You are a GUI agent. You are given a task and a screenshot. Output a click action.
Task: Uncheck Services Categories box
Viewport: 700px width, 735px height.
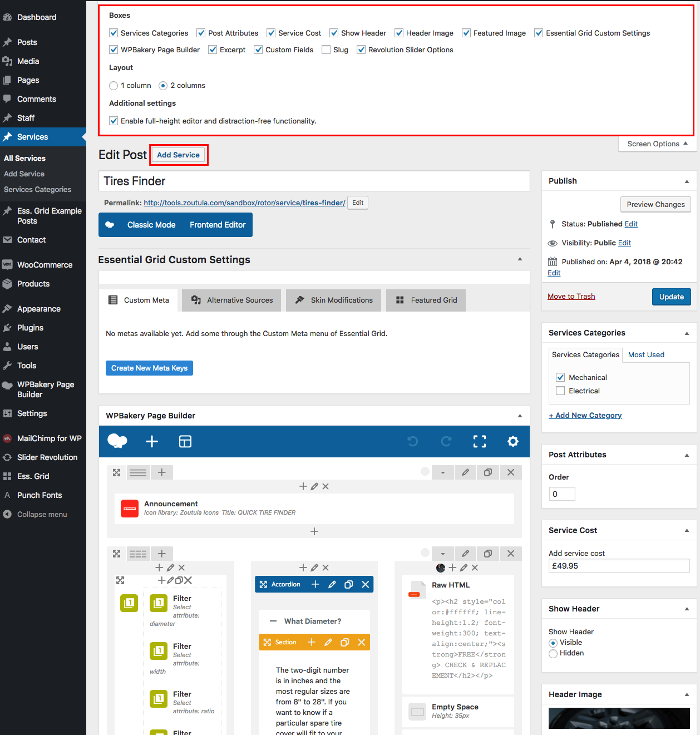click(x=114, y=33)
